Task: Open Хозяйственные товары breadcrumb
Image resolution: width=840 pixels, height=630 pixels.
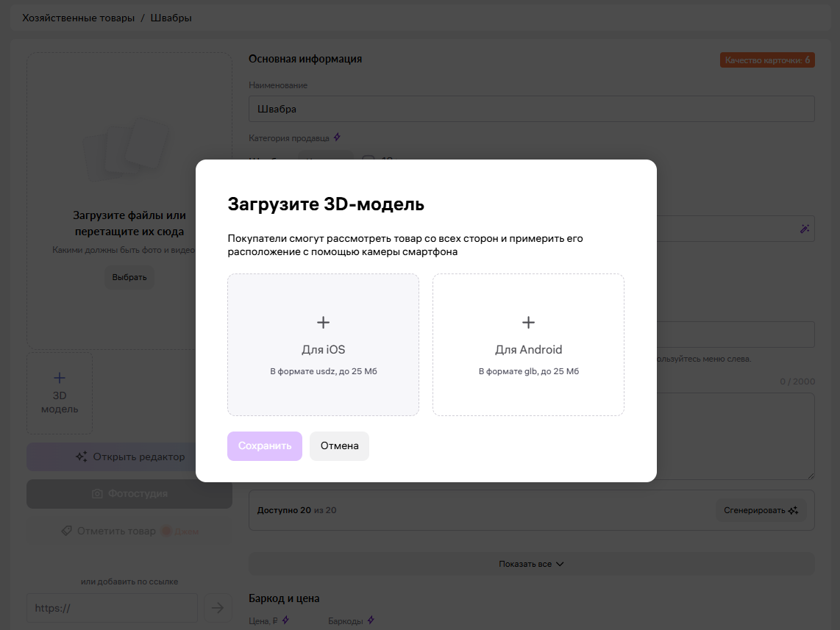Action: point(78,18)
